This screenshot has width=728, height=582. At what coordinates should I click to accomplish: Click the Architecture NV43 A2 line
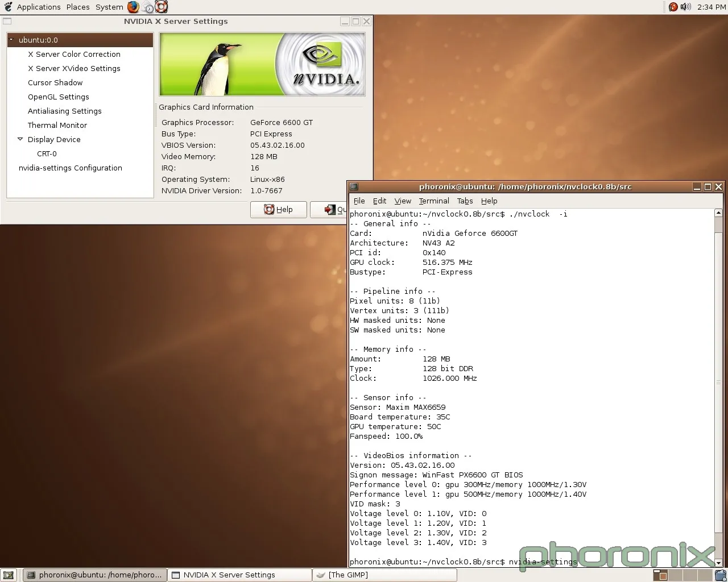402,243
